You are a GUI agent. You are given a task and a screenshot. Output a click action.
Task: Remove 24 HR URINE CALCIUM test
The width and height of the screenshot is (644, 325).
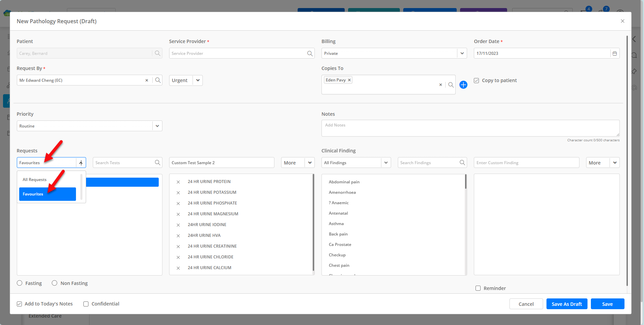click(x=178, y=268)
